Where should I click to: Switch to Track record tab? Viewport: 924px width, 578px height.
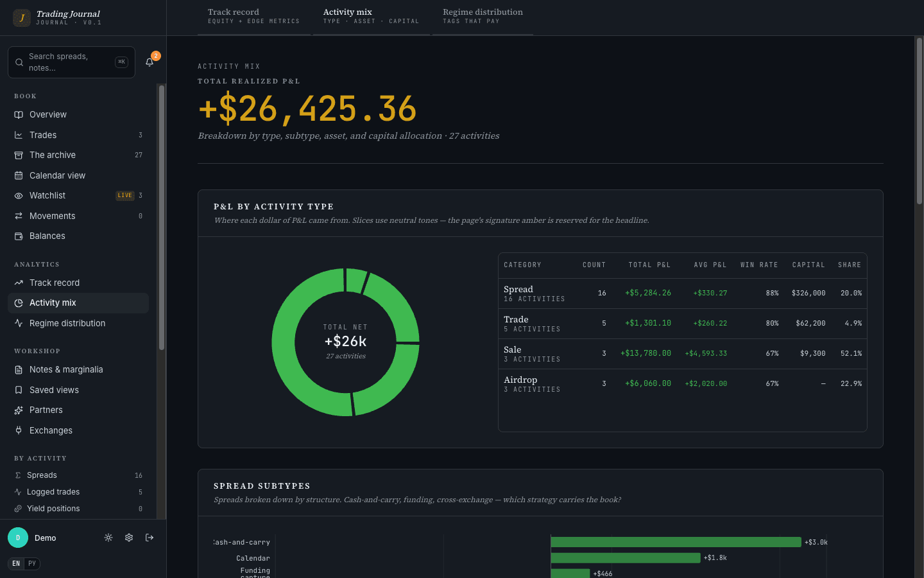click(254, 17)
